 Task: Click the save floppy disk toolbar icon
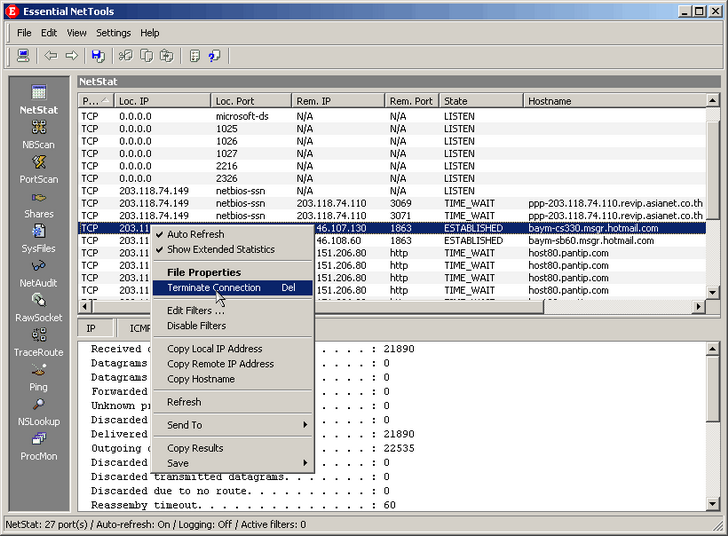[x=98, y=56]
